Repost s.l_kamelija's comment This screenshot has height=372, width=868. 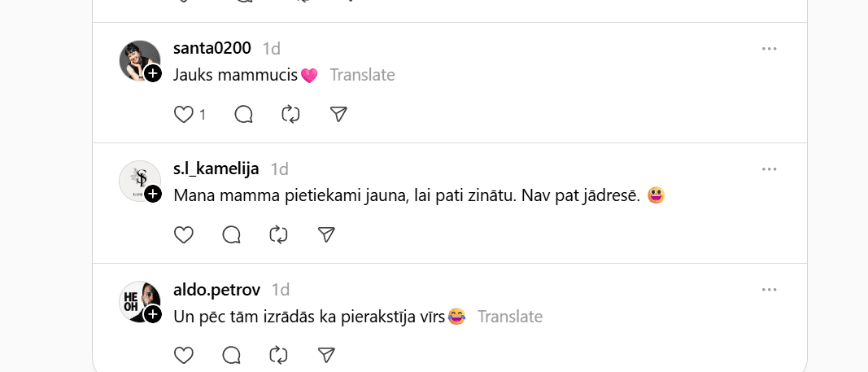(x=279, y=235)
